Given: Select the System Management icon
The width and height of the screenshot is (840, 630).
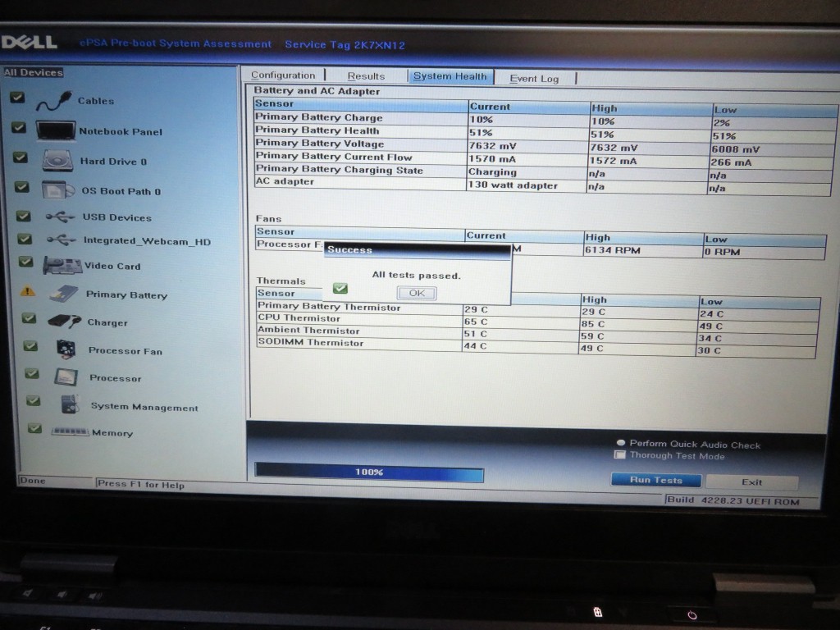Looking at the screenshot, I should pos(70,404).
